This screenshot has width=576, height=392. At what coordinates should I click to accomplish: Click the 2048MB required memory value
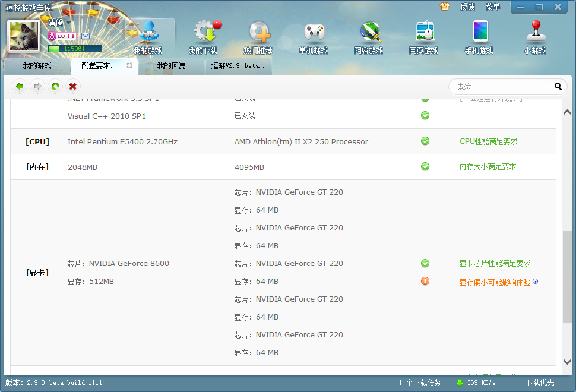coord(83,167)
